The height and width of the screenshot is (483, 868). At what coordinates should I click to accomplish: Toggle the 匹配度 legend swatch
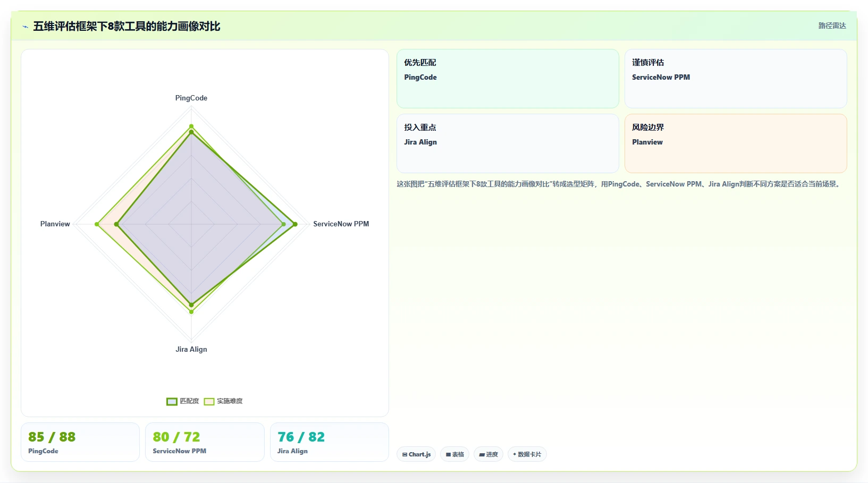[x=172, y=401]
